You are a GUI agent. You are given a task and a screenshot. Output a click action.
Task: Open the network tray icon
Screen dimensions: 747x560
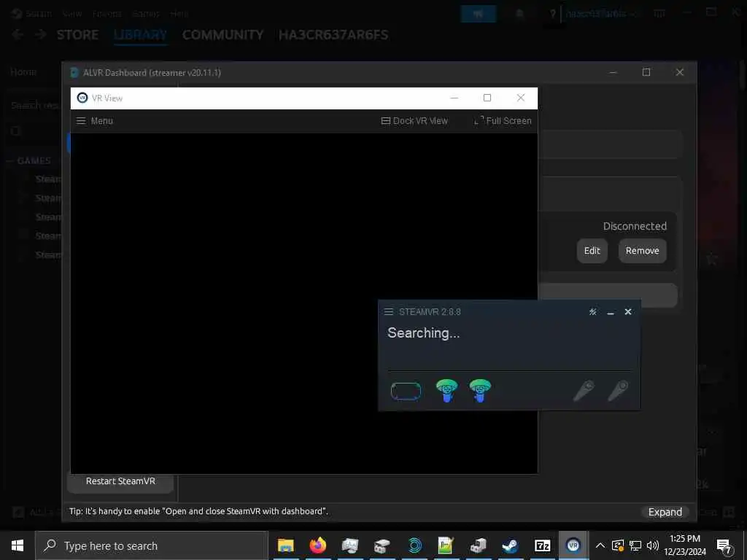pos(635,545)
